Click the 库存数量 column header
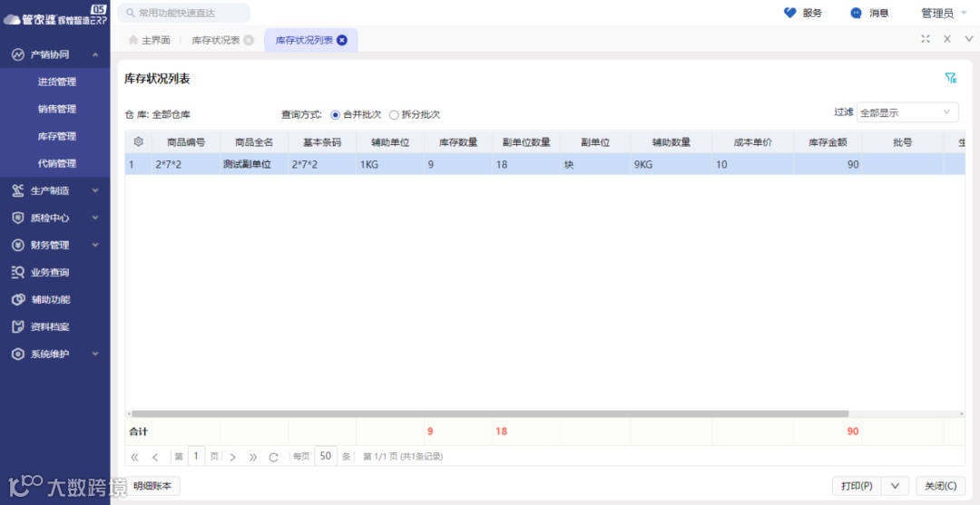This screenshot has width=980, height=505. pyautogui.click(x=458, y=142)
